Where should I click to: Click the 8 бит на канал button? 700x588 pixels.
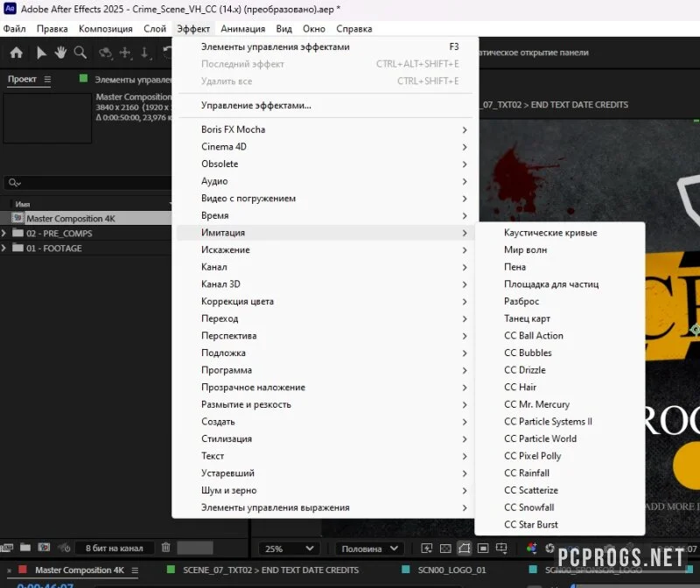click(x=115, y=549)
